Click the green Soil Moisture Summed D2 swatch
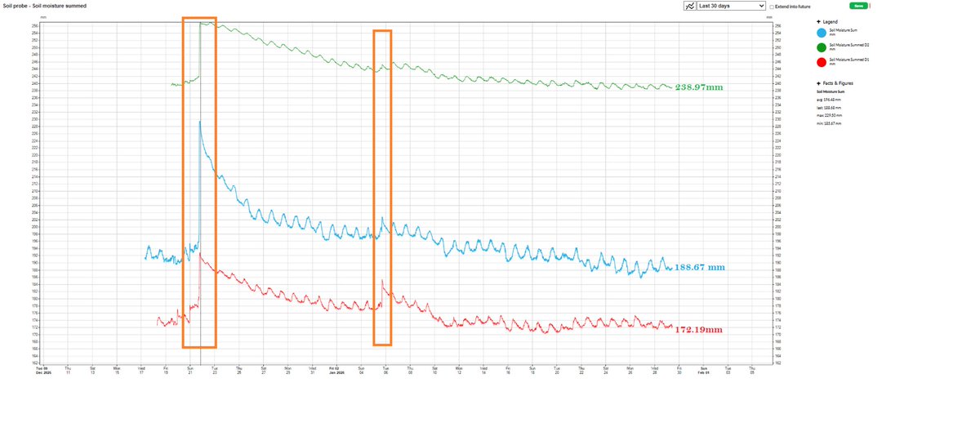 [821, 47]
